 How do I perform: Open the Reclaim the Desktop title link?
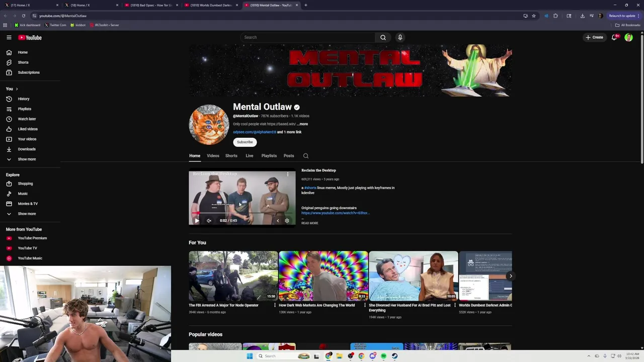318,170
